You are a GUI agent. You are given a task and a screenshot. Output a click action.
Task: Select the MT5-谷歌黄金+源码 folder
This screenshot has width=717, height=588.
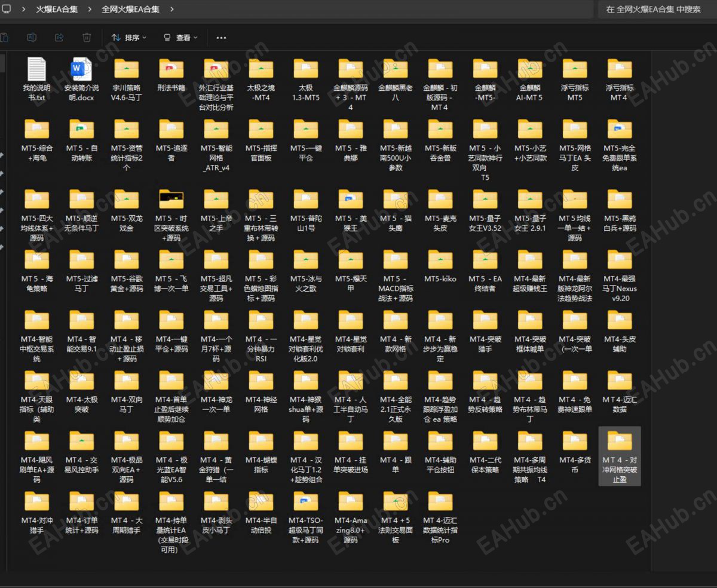[126, 271]
